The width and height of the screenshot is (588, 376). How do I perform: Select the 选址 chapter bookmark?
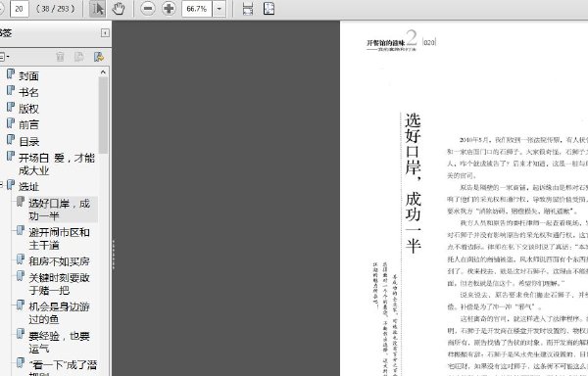pyautogui.click(x=28, y=186)
